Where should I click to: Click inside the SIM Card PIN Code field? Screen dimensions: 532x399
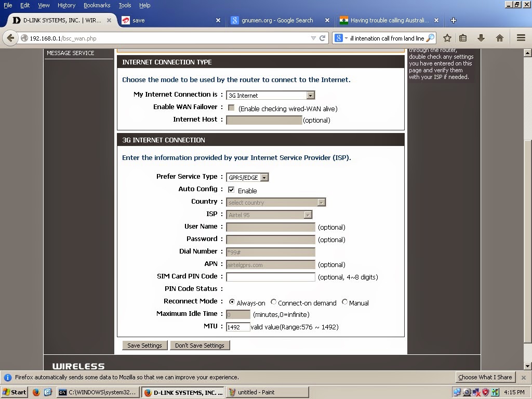click(270, 277)
